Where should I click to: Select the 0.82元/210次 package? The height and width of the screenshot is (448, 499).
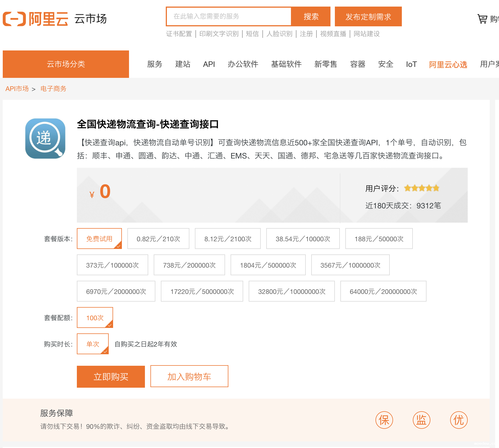(x=158, y=239)
